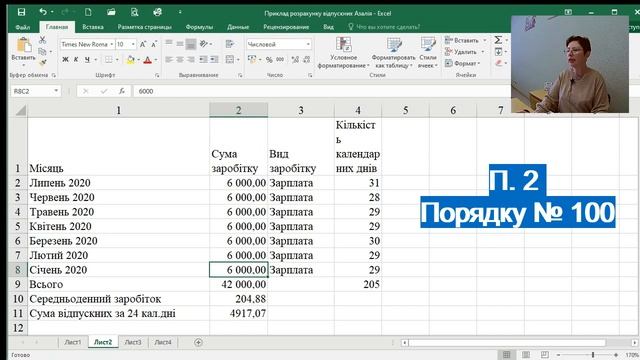Decrease cell indent
The width and height of the screenshot is (640, 360).
(x=204, y=60)
